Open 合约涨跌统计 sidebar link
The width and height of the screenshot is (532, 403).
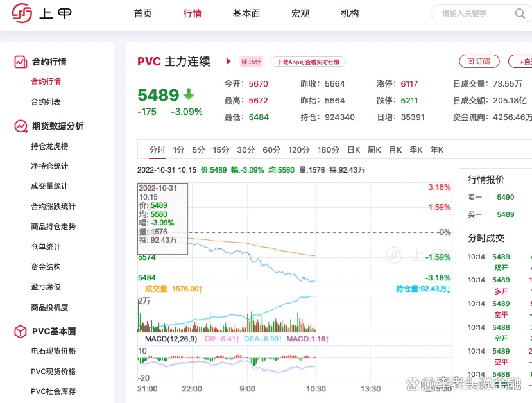(53, 207)
